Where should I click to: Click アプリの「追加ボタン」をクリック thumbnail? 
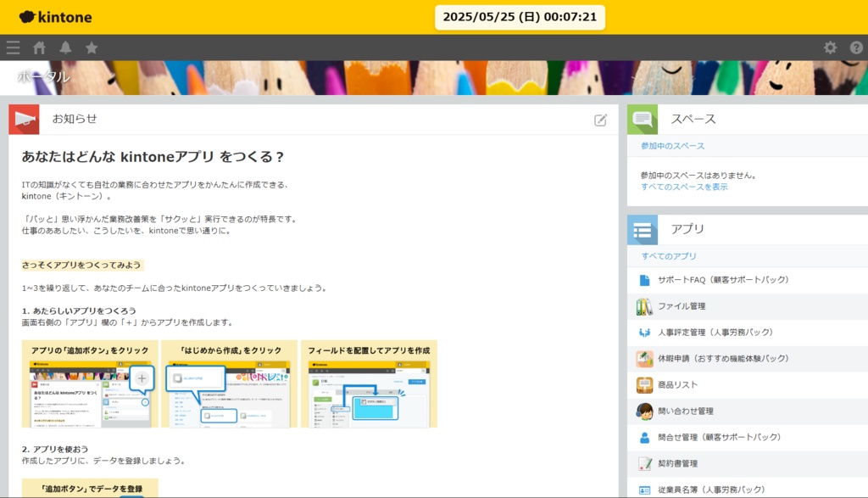pyautogui.click(x=90, y=383)
